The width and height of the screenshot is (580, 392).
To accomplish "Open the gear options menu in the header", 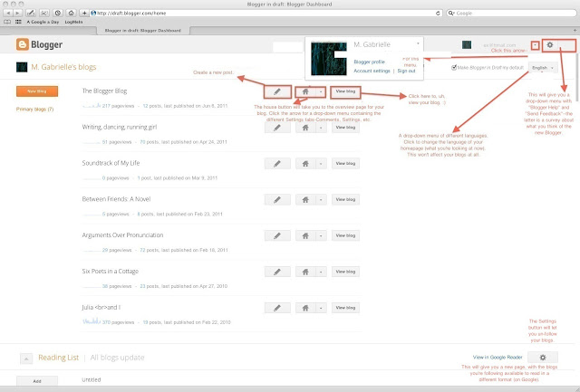I will 550,45.
